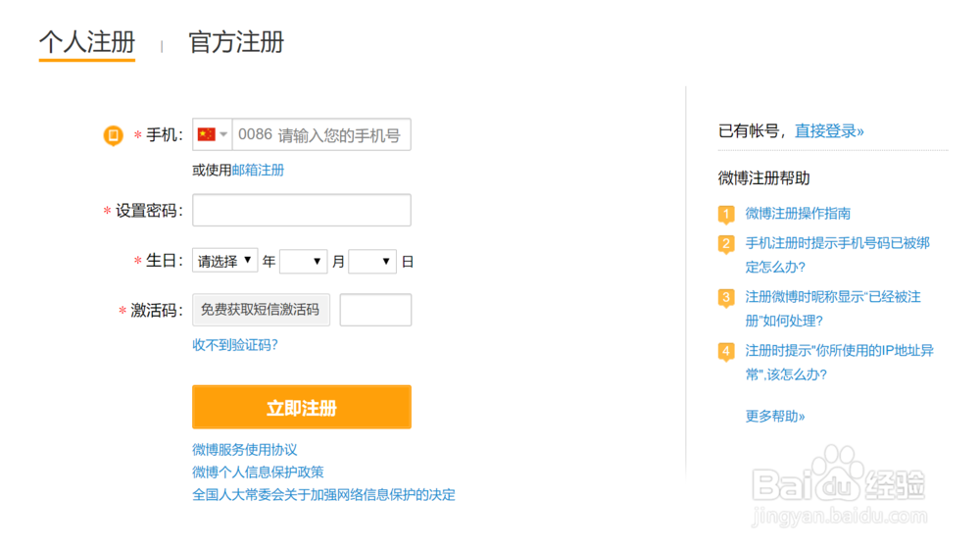Click the 直接登录» login link

(x=829, y=131)
